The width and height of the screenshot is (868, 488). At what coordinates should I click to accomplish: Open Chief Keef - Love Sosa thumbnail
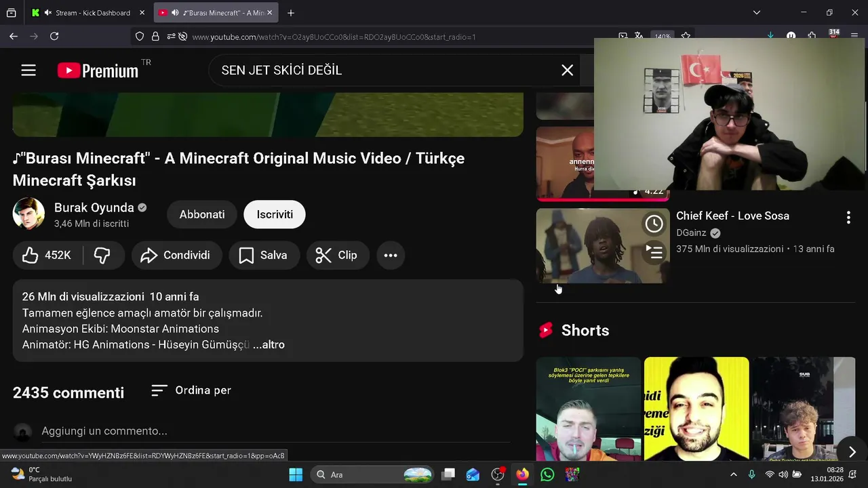click(x=603, y=245)
